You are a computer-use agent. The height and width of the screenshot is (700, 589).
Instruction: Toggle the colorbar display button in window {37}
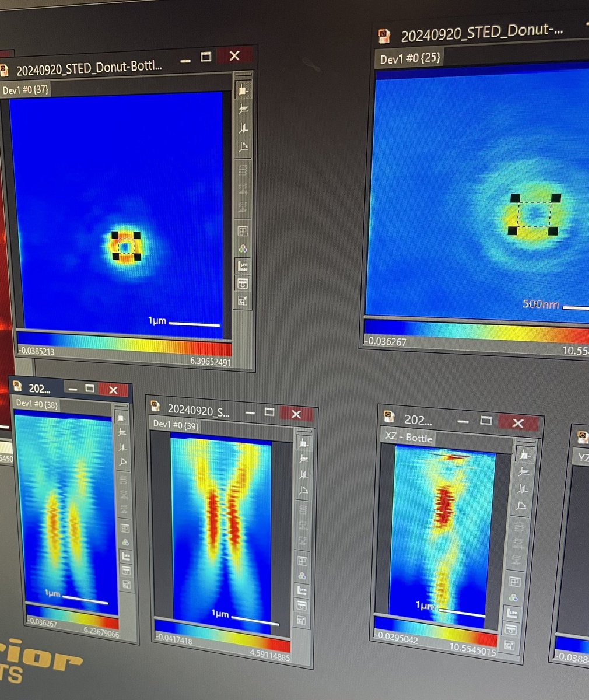click(243, 283)
